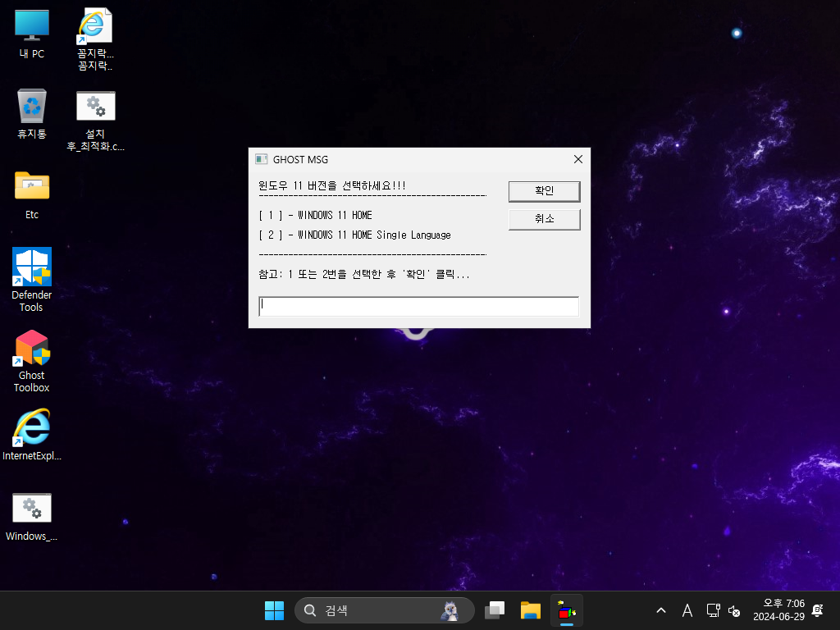
Task: Click text WINDOWS 11 HOME option 1
Action: [316, 216]
